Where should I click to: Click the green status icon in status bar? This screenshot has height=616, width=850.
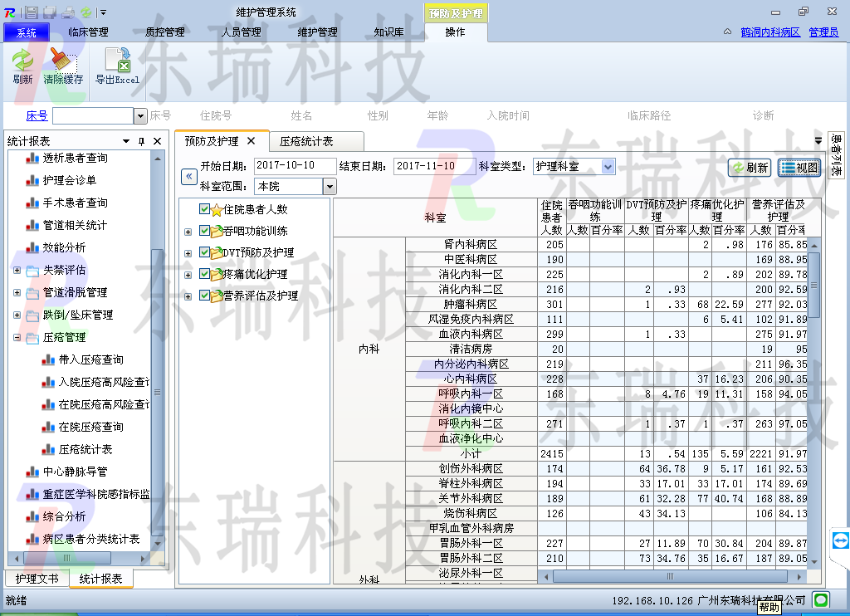(x=821, y=599)
